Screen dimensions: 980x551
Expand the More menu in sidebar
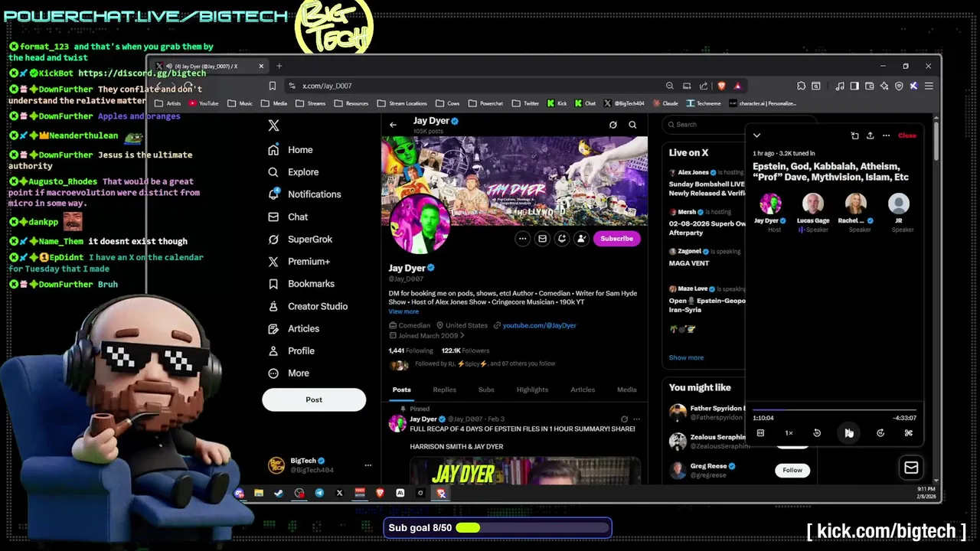point(289,373)
